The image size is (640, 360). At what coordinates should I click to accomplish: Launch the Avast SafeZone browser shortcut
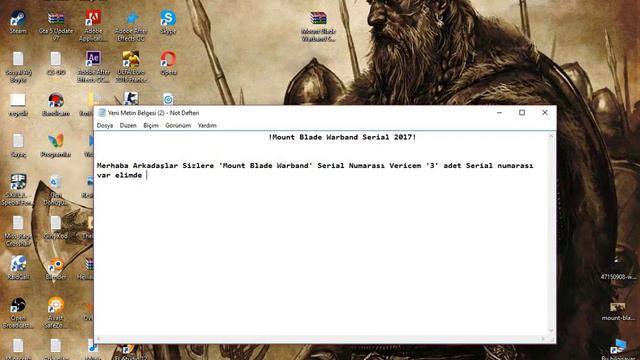pyautogui.click(x=56, y=313)
